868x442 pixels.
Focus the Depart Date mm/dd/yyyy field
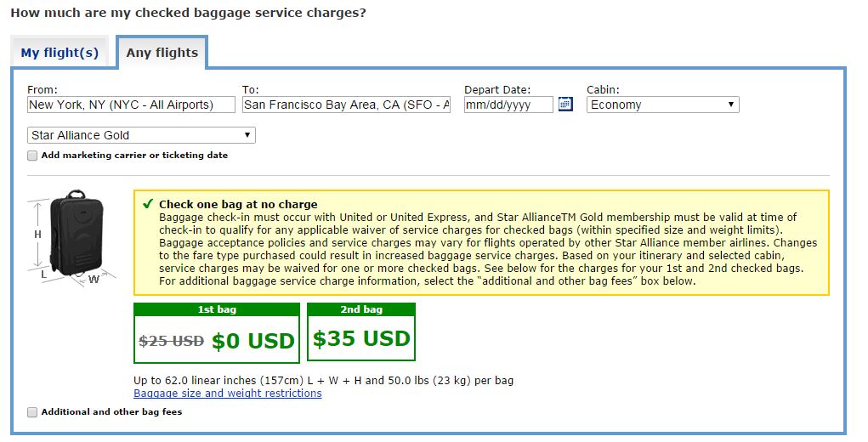pos(508,105)
